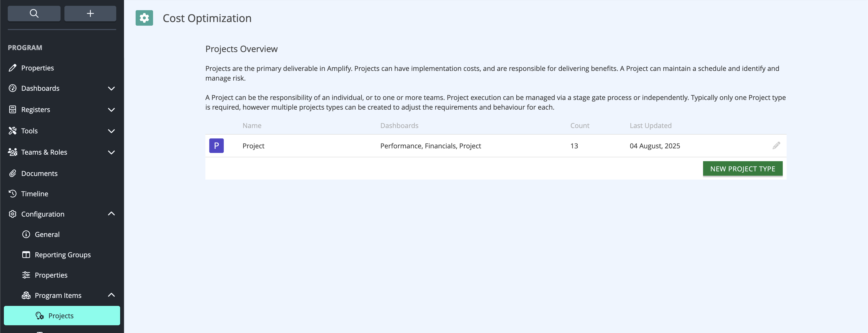Expand the Tools section chevron
This screenshot has width=868, height=333.
pyautogui.click(x=111, y=131)
